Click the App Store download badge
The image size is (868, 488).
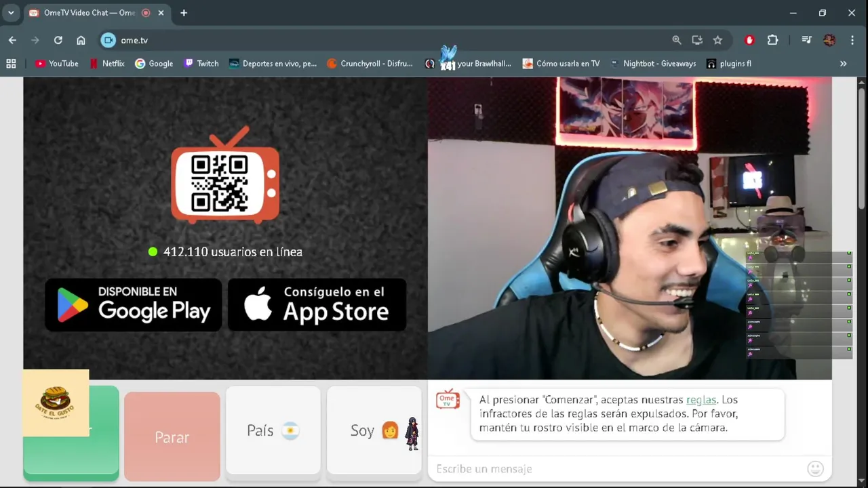(x=317, y=305)
